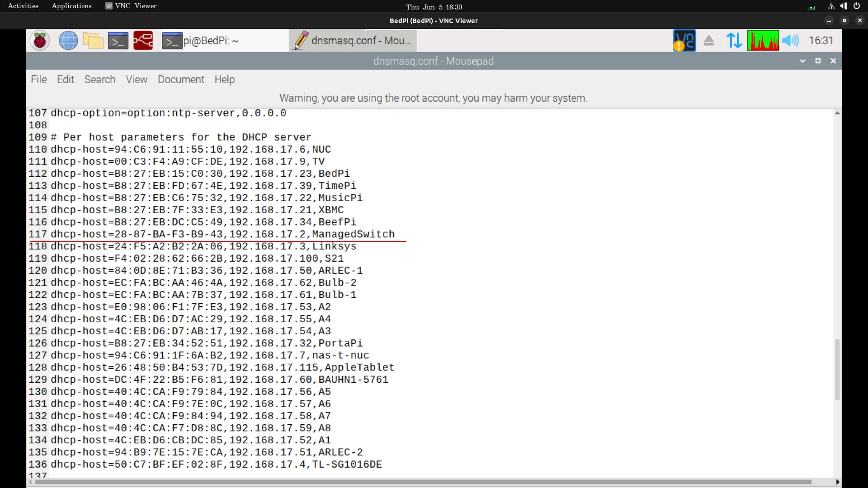Click the MusicPi entry on line 114
The height and width of the screenshot is (488, 868).
pyautogui.click(x=207, y=198)
